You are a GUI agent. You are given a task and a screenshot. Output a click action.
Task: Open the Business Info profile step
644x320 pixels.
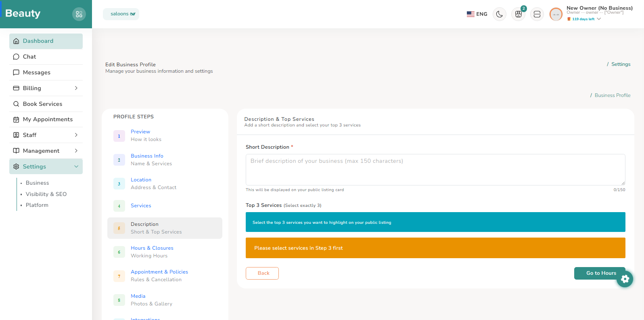tap(165, 160)
